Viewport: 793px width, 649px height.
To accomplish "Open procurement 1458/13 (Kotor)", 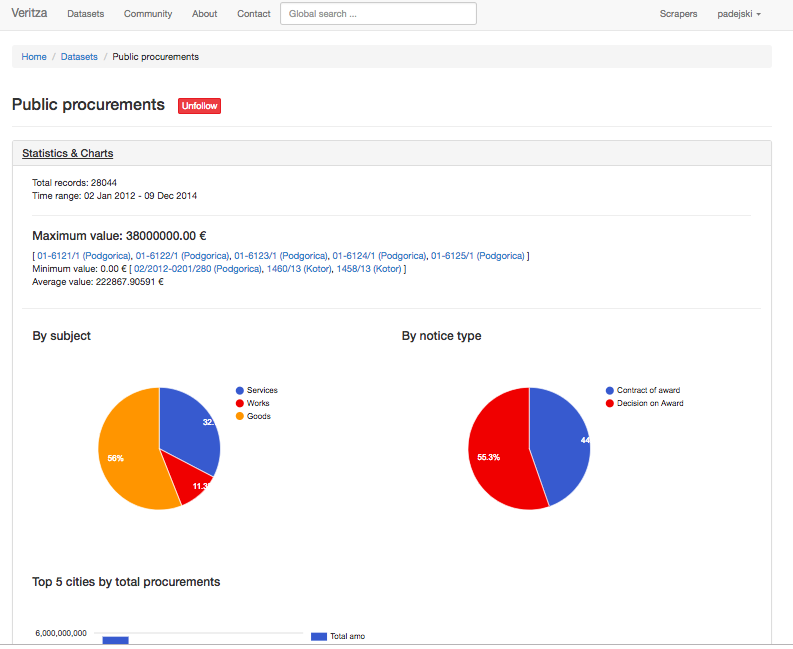I will pos(369,269).
